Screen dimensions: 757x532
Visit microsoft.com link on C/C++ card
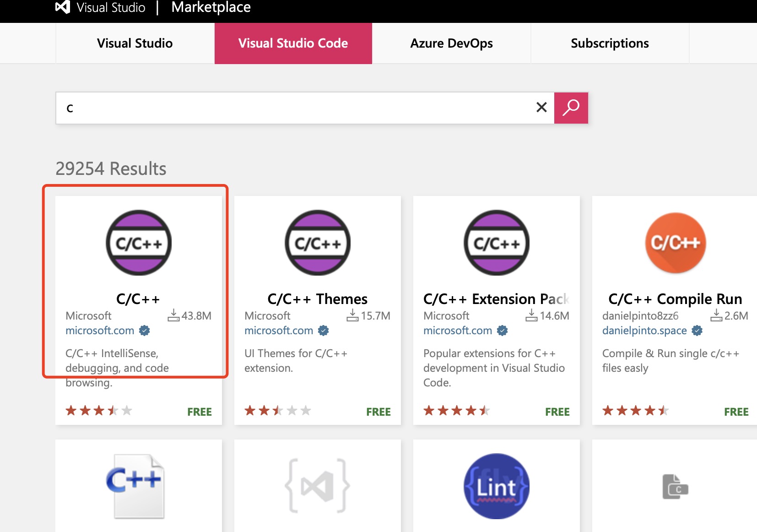100,331
